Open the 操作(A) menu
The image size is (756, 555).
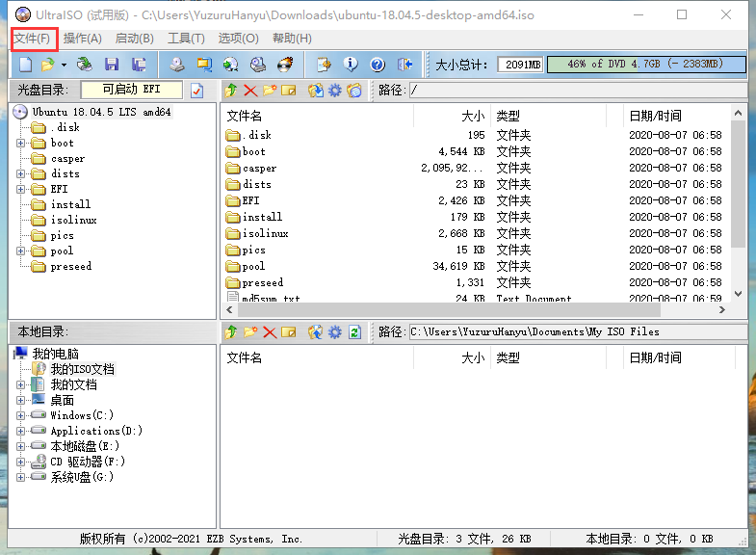pos(83,39)
